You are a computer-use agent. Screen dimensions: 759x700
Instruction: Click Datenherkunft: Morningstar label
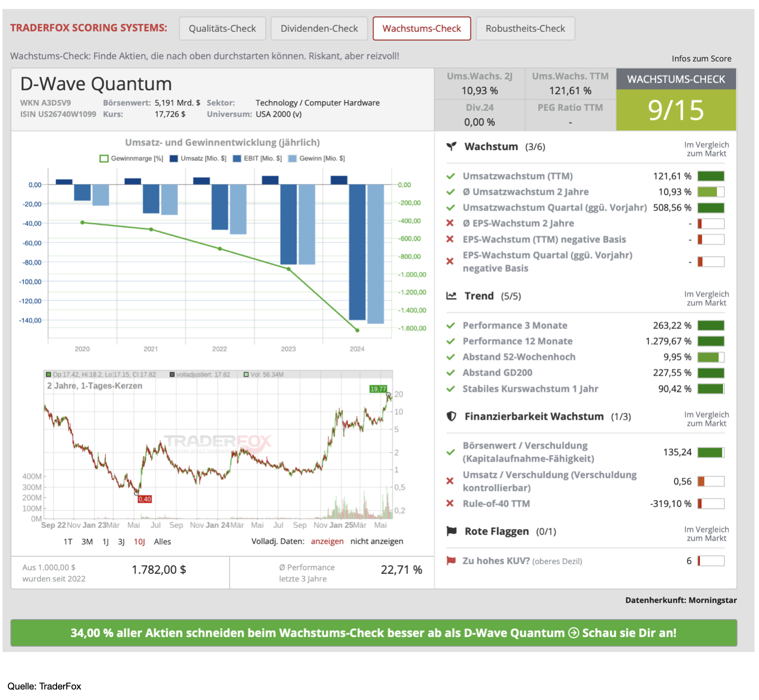point(681,600)
